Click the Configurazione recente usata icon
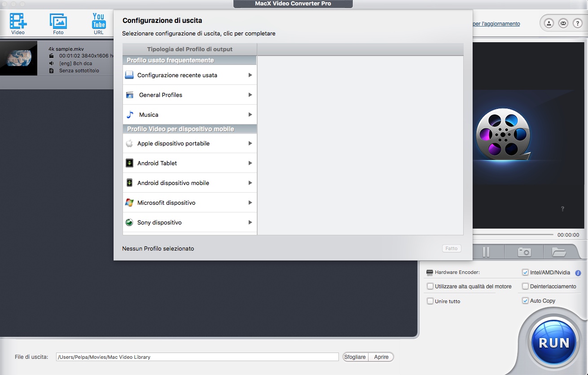 coord(129,75)
